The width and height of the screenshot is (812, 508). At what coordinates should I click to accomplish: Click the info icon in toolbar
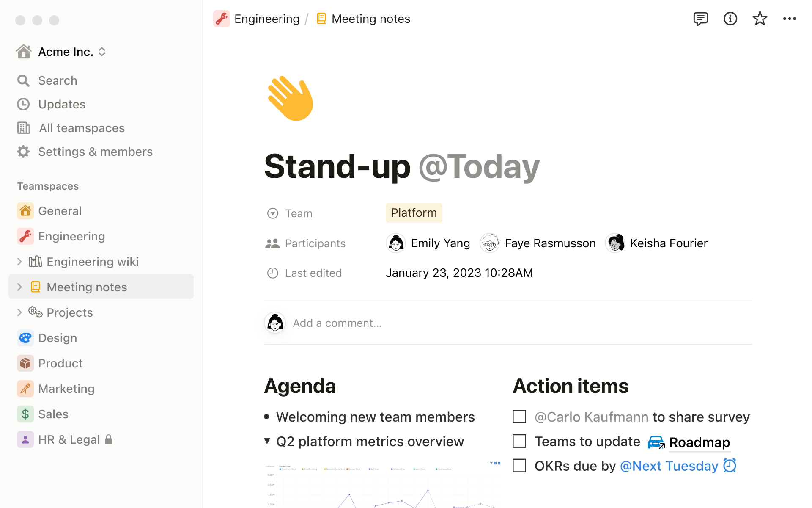coord(729,19)
